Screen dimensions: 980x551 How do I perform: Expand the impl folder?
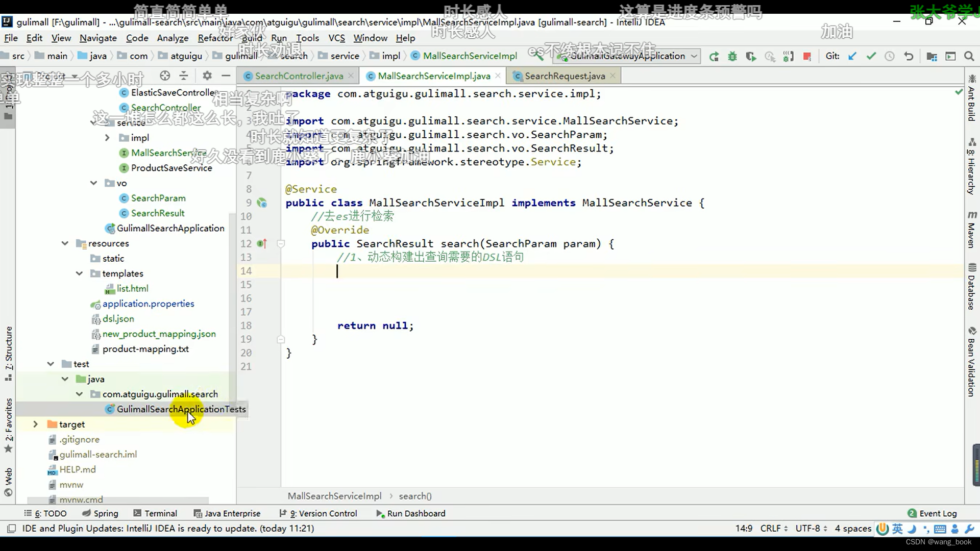click(x=107, y=138)
